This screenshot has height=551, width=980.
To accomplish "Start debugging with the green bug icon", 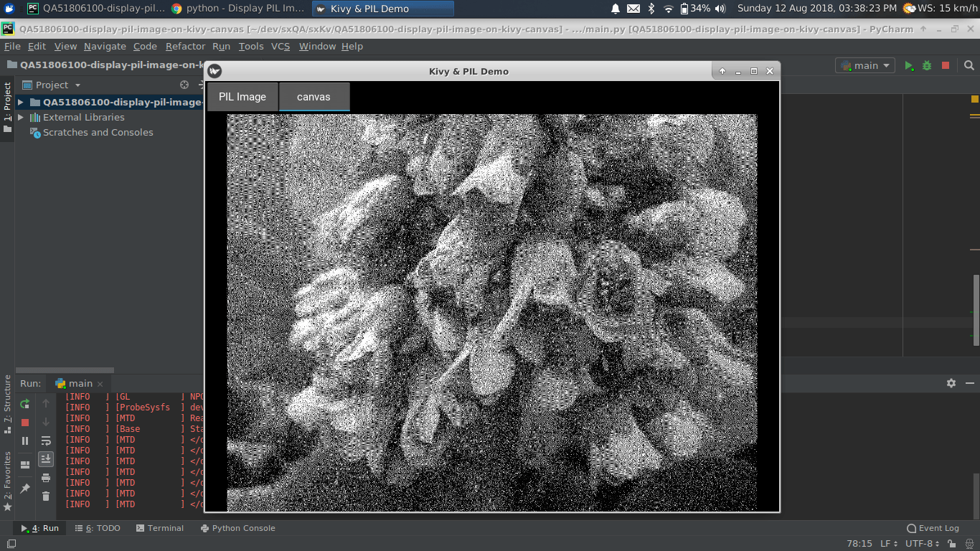I will point(927,65).
